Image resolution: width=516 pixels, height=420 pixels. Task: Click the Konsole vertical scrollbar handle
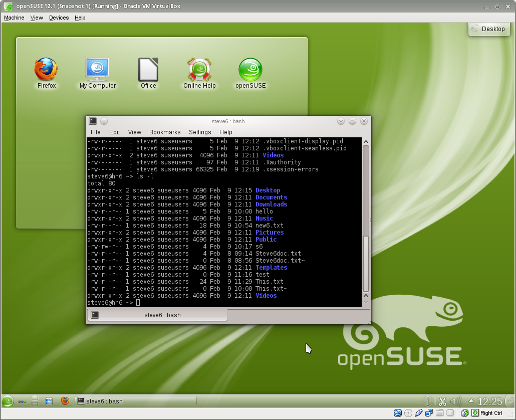(366, 263)
